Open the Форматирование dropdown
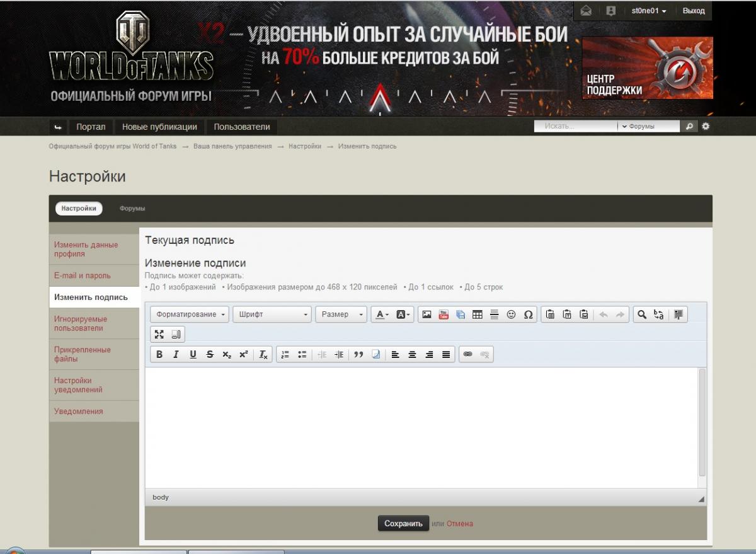756x554 pixels. (190, 315)
